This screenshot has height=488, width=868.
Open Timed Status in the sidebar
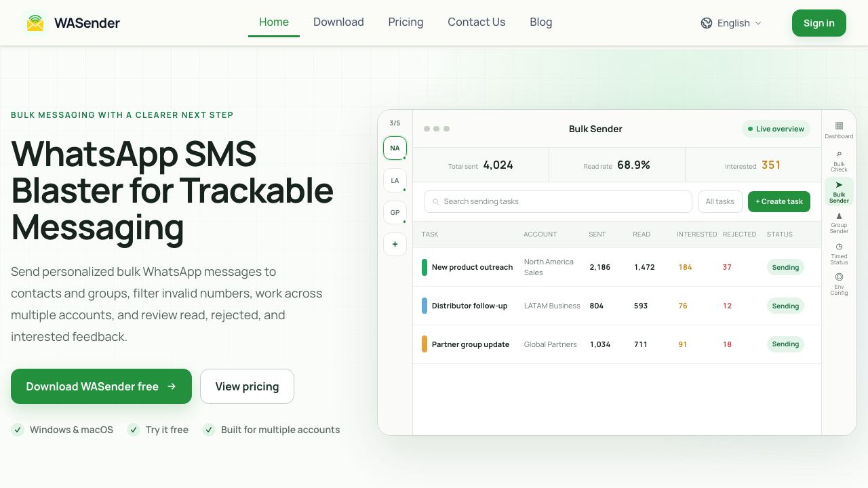pyautogui.click(x=839, y=254)
